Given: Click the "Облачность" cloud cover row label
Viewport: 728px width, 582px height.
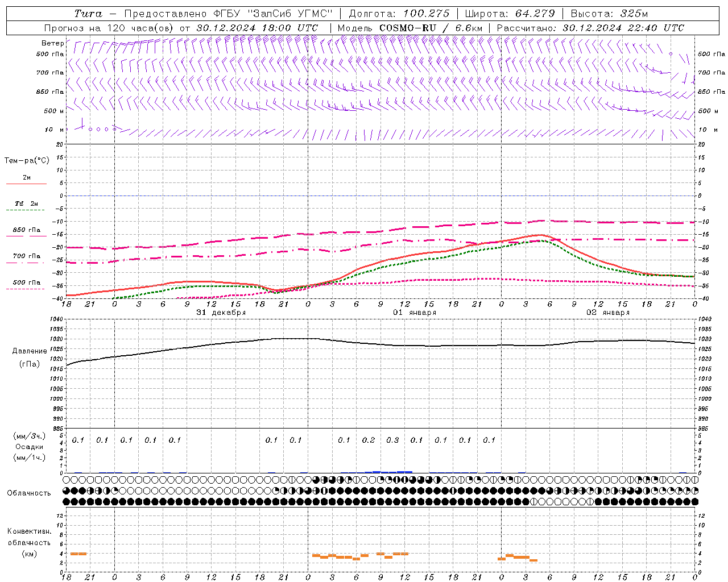Looking at the screenshot, I should [x=29, y=493].
